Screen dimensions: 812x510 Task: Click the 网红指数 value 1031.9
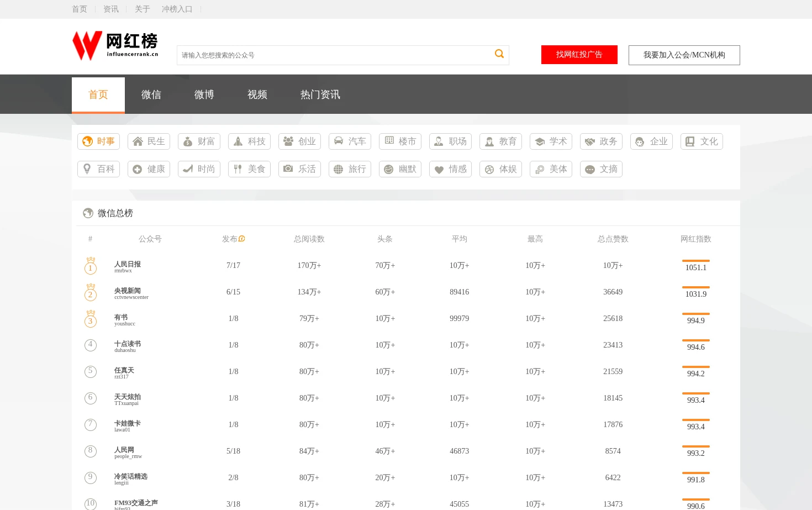pos(696,294)
